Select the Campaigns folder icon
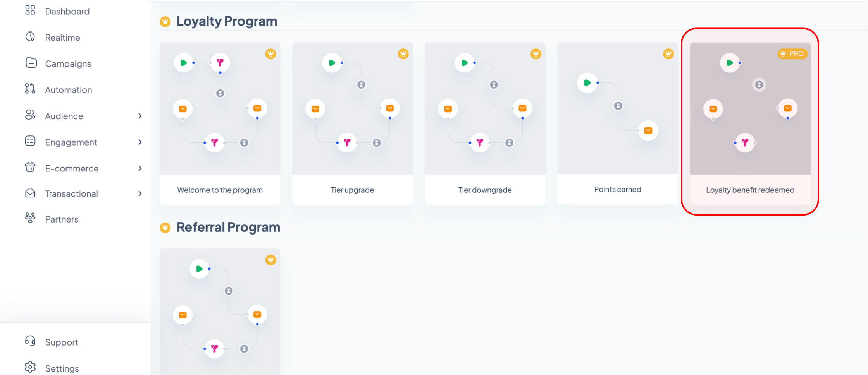 pos(31,62)
